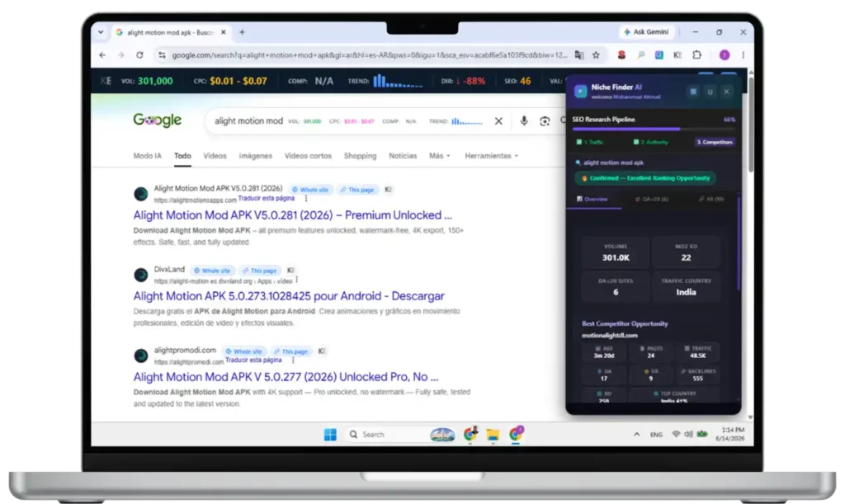
Task: Click Traducir esta página under alightmotionsapps.com
Action: [x=267, y=198]
